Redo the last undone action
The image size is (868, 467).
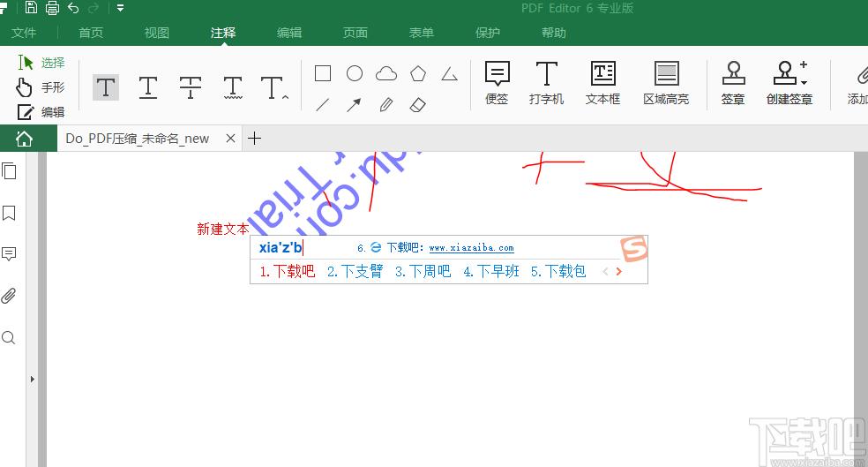(x=94, y=8)
